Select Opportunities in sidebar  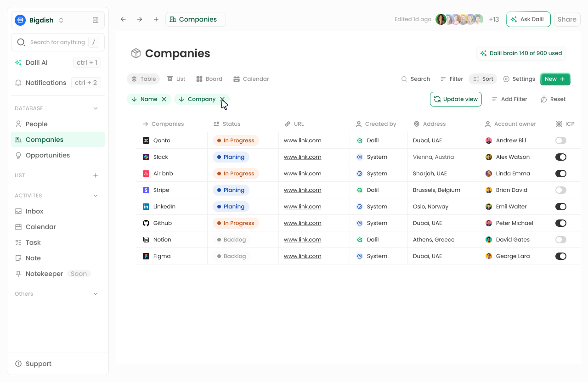(58, 155)
